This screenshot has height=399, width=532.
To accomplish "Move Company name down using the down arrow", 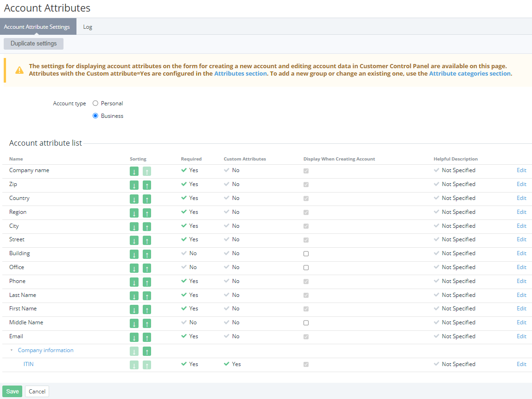I will pyautogui.click(x=134, y=171).
